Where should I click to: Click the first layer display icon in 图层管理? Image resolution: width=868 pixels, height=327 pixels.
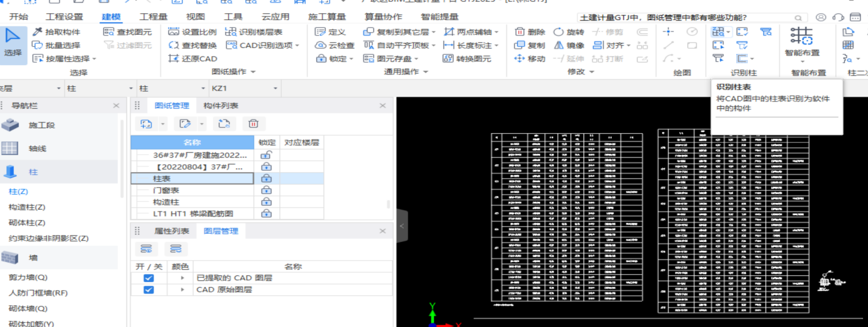coord(147,249)
